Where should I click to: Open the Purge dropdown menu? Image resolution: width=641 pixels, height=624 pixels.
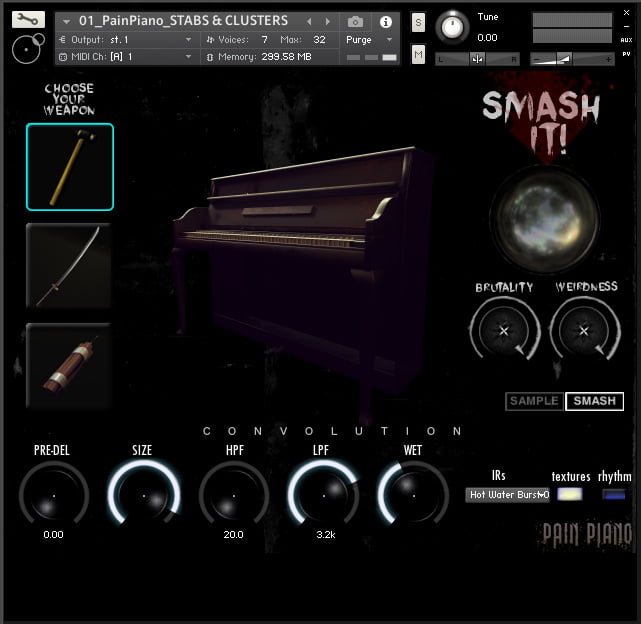[x=369, y=40]
